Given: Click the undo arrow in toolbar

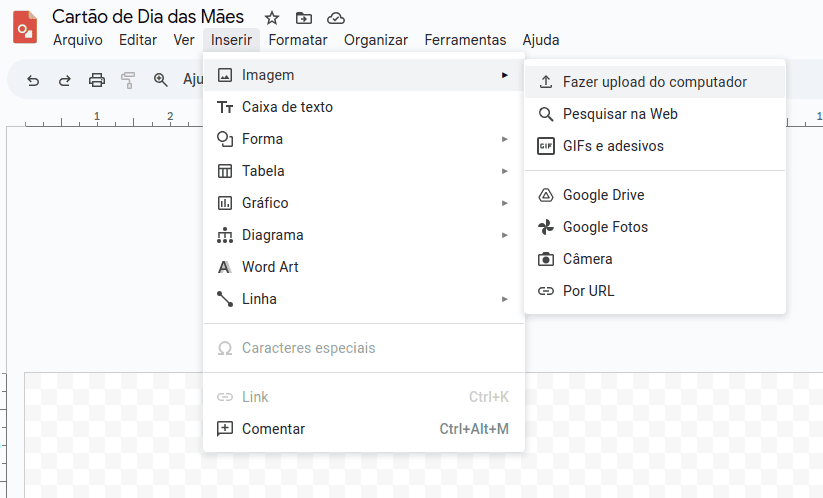Looking at the screenshot, I should [33, 80].
